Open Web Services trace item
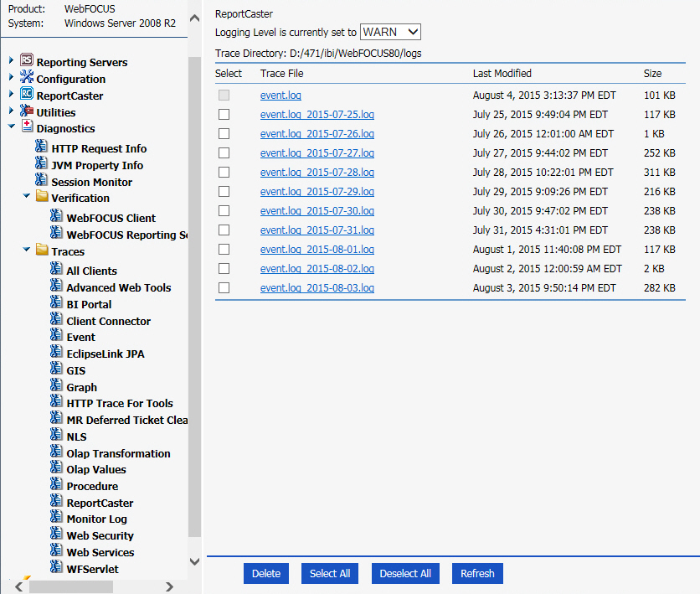The width and height of the screenshot is (700, 594). click(100, 552)
